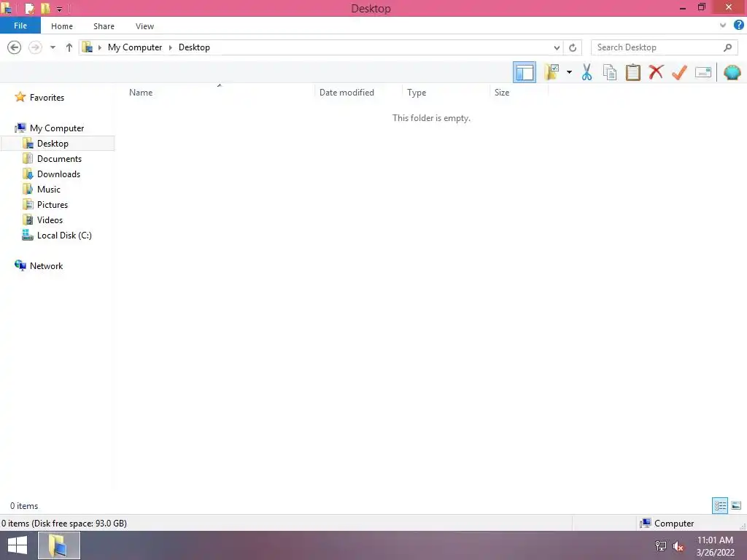Go back with the Back arrow
Viewport: 747px width, 560px height.
coord(15,47)
